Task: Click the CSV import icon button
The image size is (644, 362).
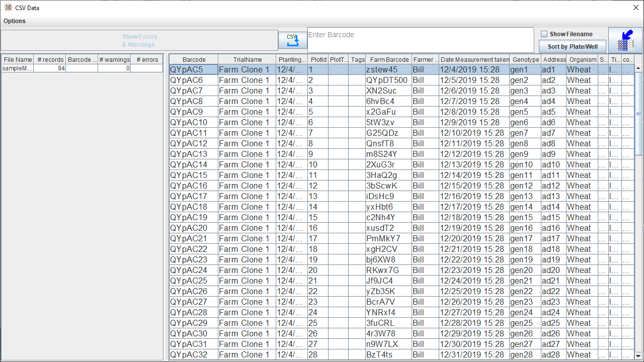Action: pyautogui.click(x=292, y=40)
